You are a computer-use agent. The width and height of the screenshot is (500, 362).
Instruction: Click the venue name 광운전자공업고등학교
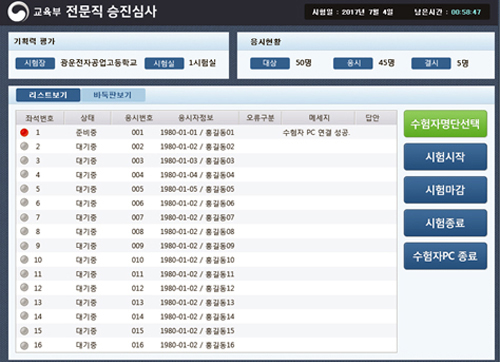click(x=99, y=63)
